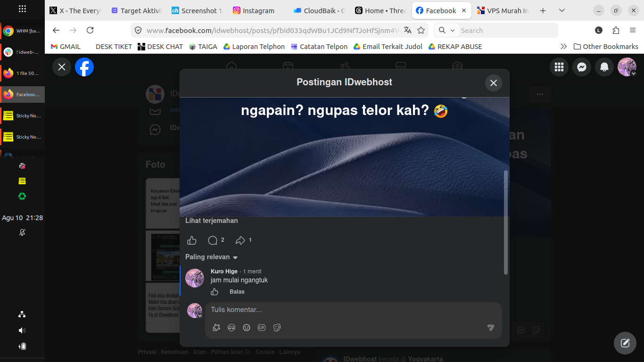Expand the Paling relevan comment sort dropdown

pos(212,257)
